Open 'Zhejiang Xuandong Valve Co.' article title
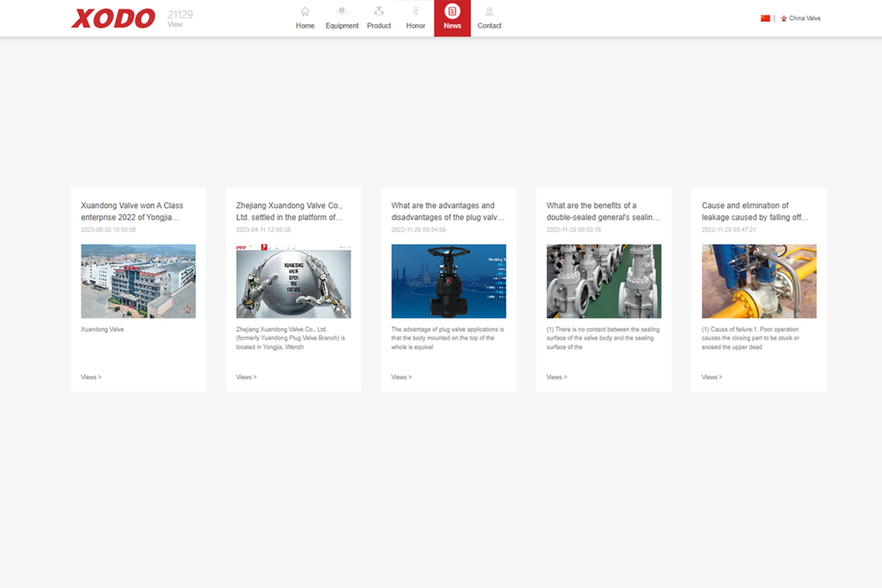This screenshot has height=588, width=882. tap(289, 211)
